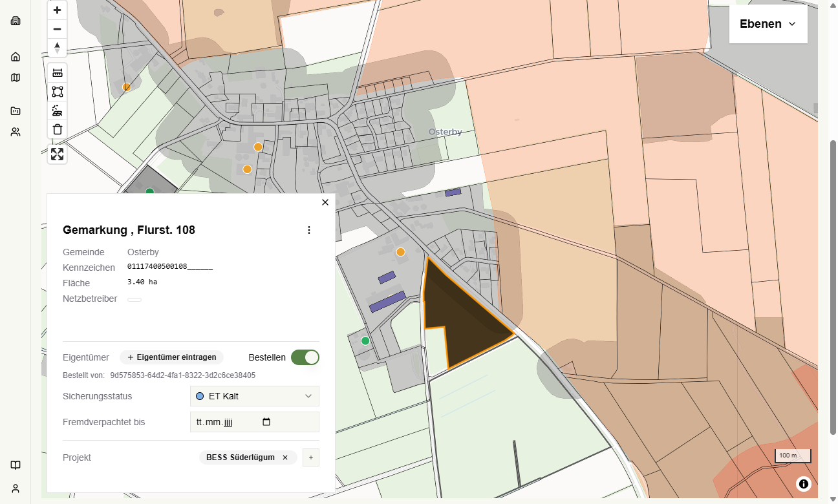Toggle the Bestellen switch off
Image resolution: width=838 pixels, height=504 pixels.
(305, 357)
